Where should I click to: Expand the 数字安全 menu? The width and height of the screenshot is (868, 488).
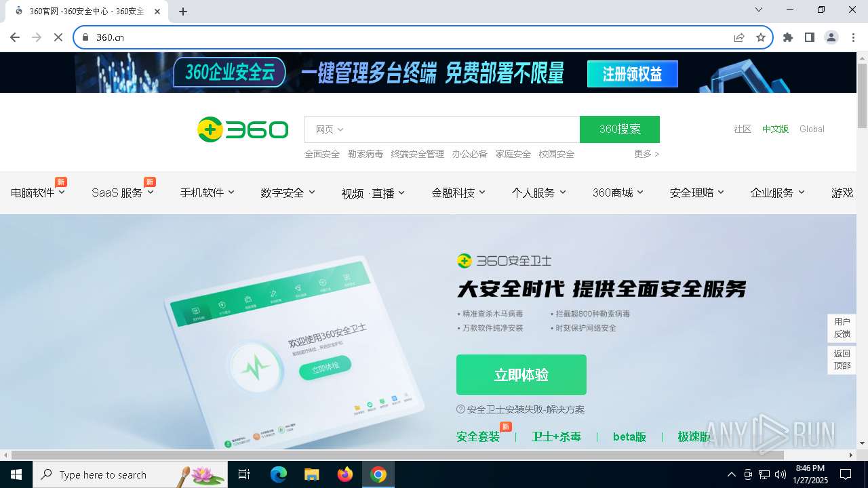click(288, 192)
